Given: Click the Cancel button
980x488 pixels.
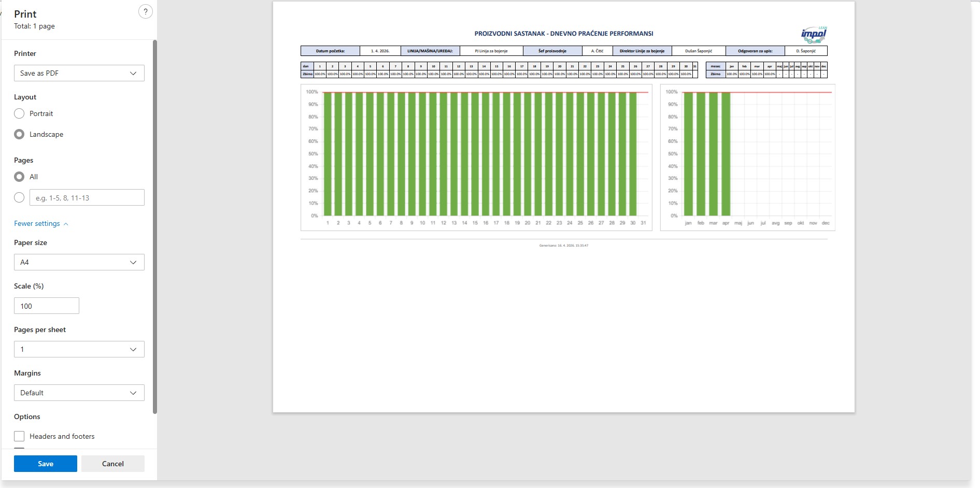Looking at the screenshot, I should coord(113,464).
